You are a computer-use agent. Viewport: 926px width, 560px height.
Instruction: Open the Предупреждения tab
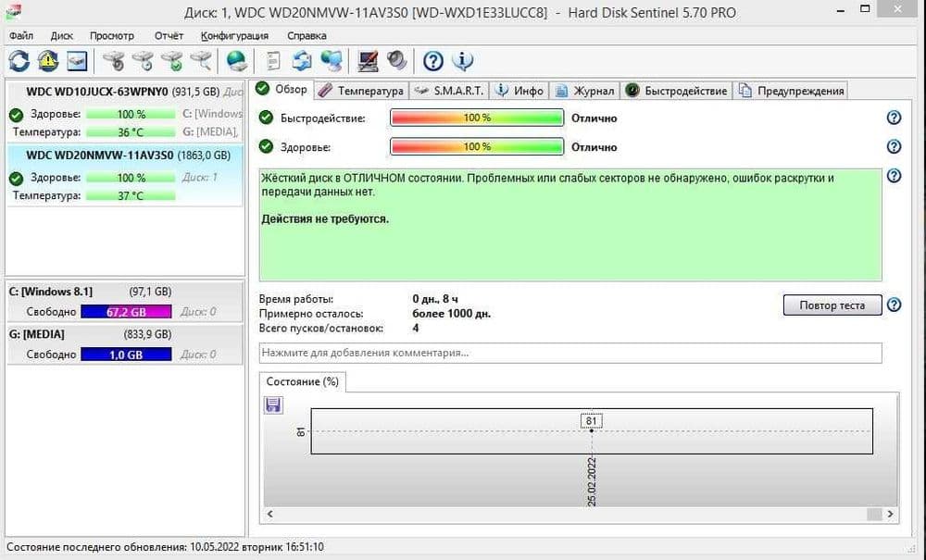tap(791, 91)
